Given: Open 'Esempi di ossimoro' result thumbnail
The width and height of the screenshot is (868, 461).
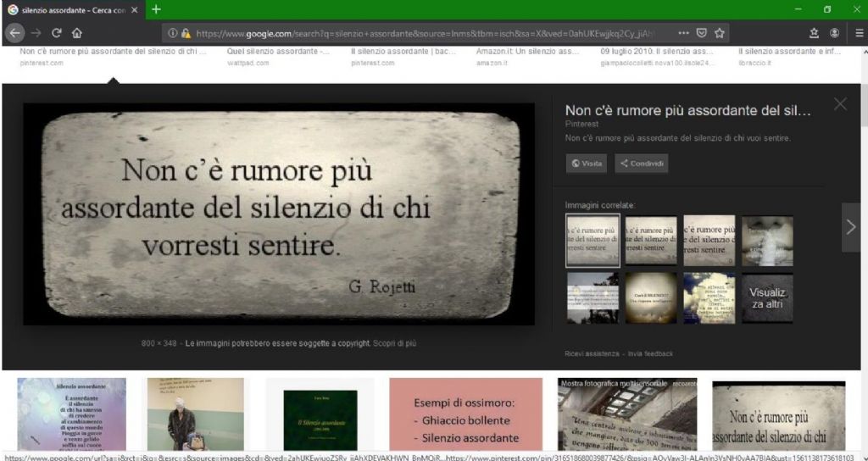Looking at the screenshot, I should click(x=465, y=414).
